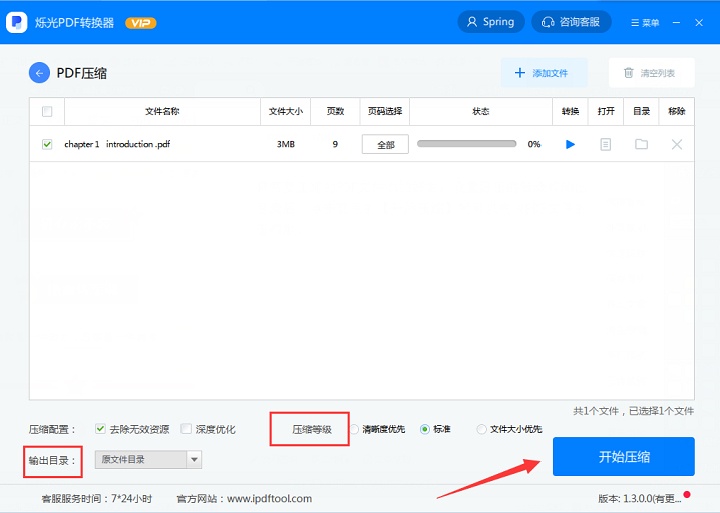
Task: Disable 去除无效资源 checkbox
Action: pyautogui.click(x=101, y=429)
